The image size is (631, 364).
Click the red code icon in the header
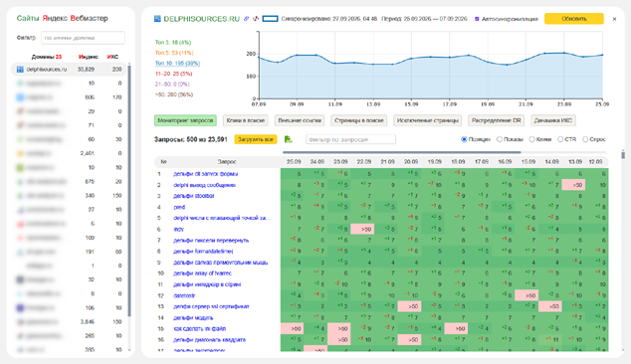pyautogui.click(x=256, y=19)
